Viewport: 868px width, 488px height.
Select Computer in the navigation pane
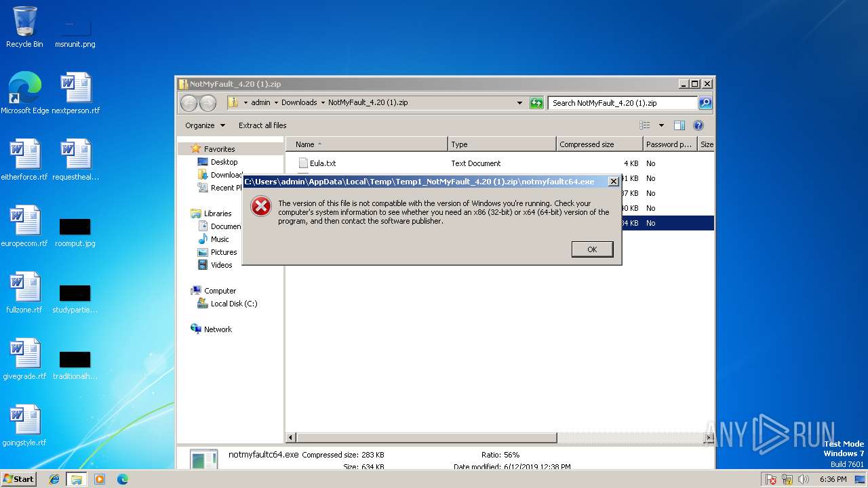pos(213,291)
